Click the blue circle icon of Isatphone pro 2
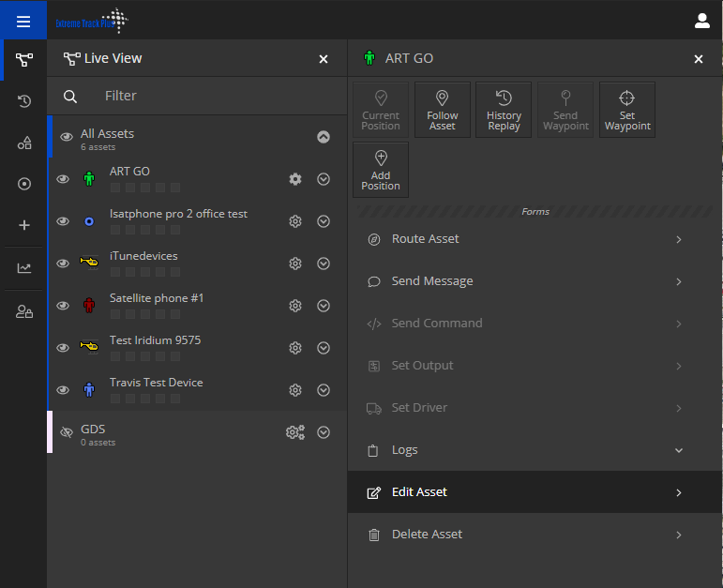This screenshot has height=588, width=723. coord(89,221)
